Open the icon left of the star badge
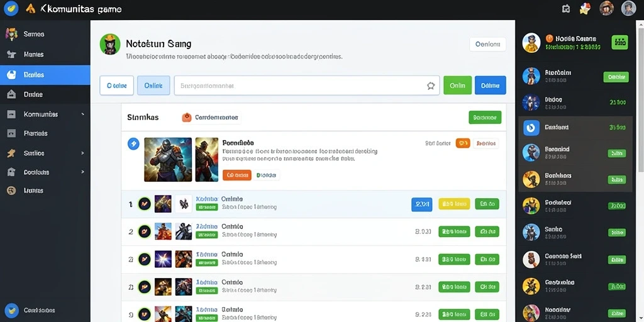Viewport: 644px width, 322px height. (566, 9)
